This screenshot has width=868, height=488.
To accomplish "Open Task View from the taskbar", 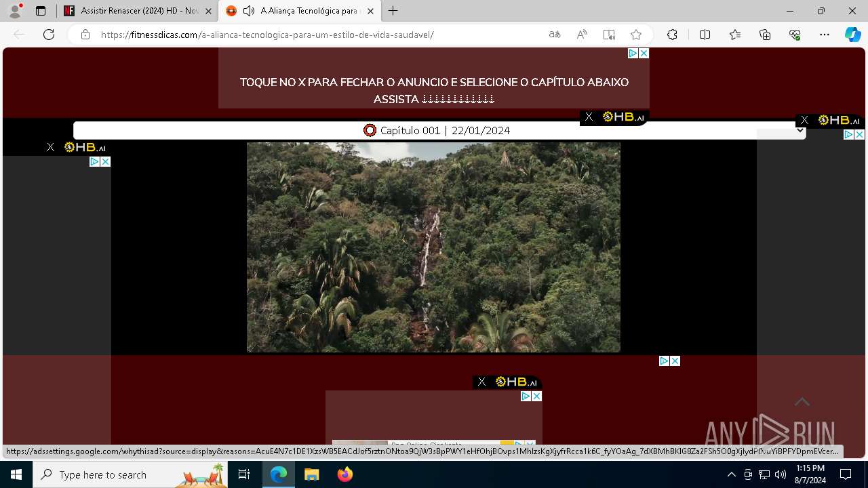I will point(244,474).
